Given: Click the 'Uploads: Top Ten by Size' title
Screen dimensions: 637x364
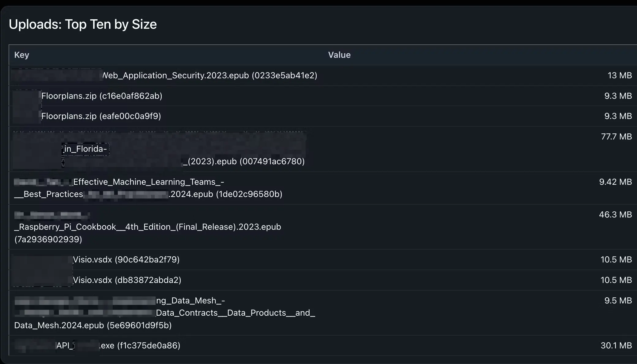Looking at the screenshot, I should click(x=83, y=24).
